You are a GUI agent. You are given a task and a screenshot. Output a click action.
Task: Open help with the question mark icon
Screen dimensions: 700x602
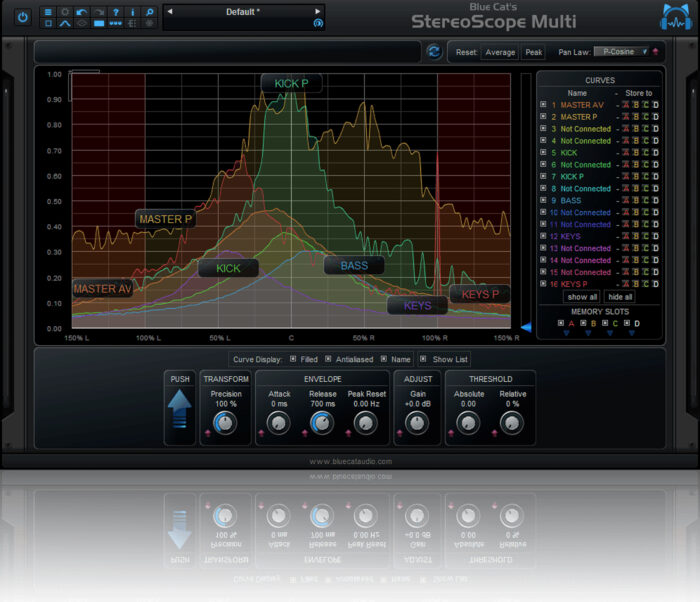tap(116, 12)
